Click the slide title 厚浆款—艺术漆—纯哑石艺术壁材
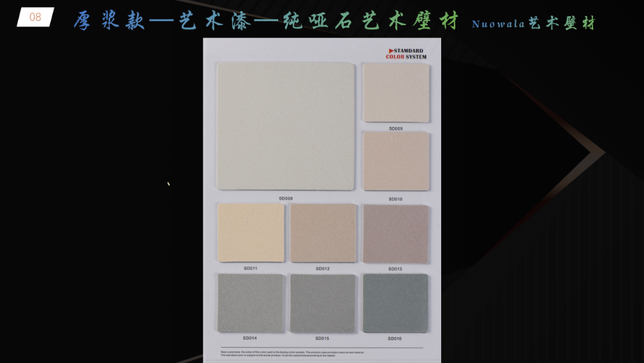The width and height of the screenshot is (644, 363). click(266, 21)
